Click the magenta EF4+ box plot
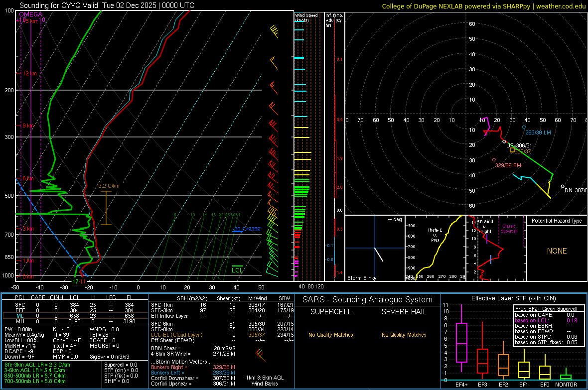The height and width of the screenshot is (390, 588). (461, 338)
